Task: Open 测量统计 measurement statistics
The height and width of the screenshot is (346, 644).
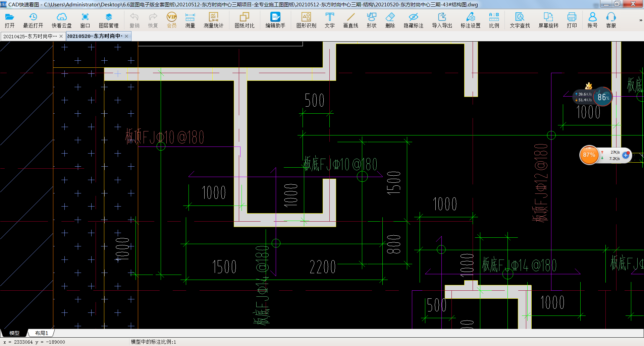Action: tap(213, 20)
